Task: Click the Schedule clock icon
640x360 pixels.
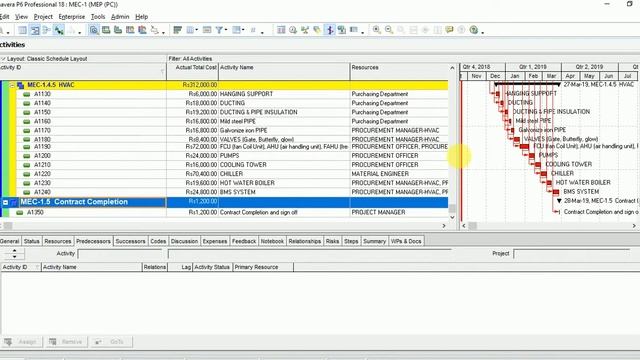Action: (293, 30)
